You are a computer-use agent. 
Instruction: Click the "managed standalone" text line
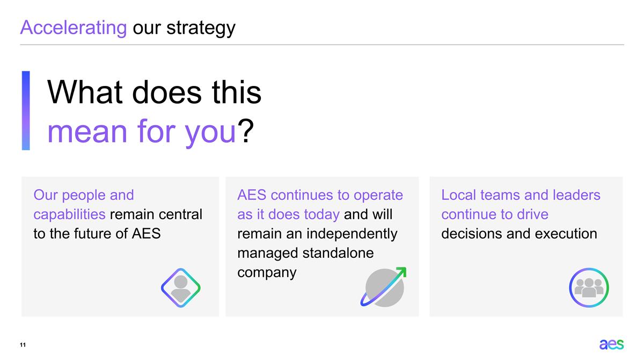click(305, 253)
